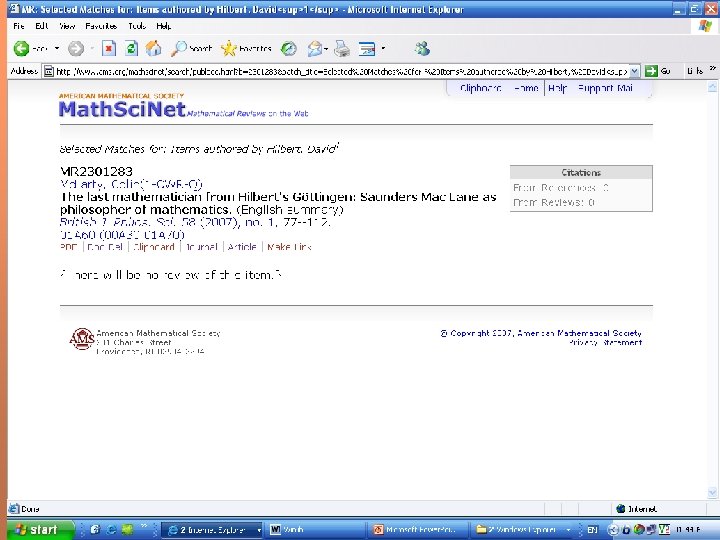Image resolution: width=720 pixels, height=540 pixels.
Task: Click the EN language indicator
Action: point(592,530)
